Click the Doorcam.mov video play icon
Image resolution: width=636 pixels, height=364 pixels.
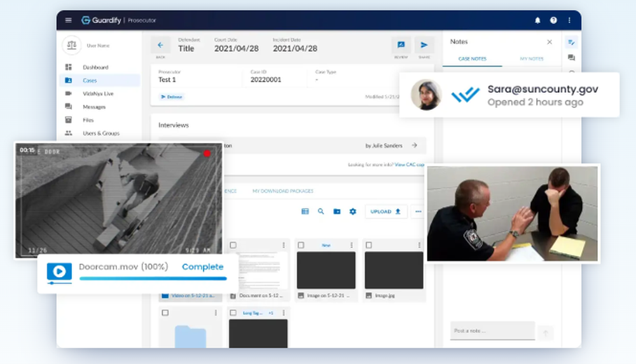[59, 272]
